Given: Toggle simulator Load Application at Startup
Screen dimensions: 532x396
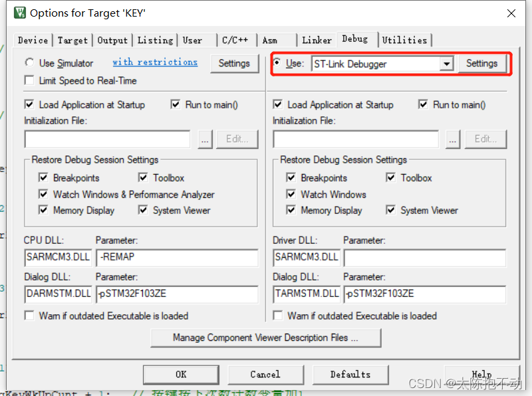Looking at the screenshot, I should point(29,104).
